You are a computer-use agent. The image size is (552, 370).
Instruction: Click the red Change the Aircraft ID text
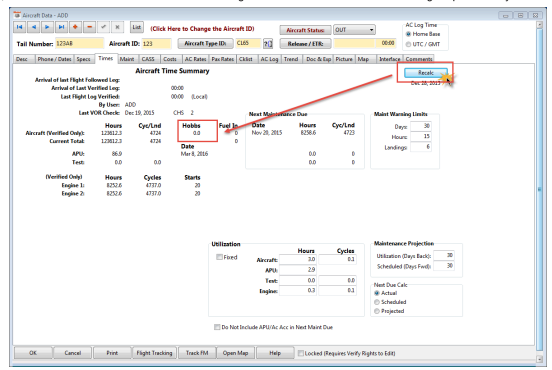click(x=202, y=29)
